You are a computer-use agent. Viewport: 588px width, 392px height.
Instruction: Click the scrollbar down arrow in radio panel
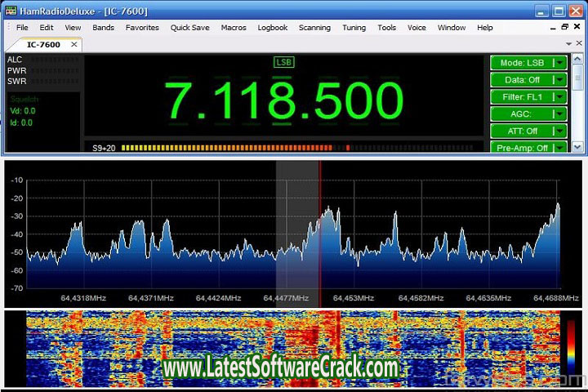pyautogui.click(x=578, y=147)
